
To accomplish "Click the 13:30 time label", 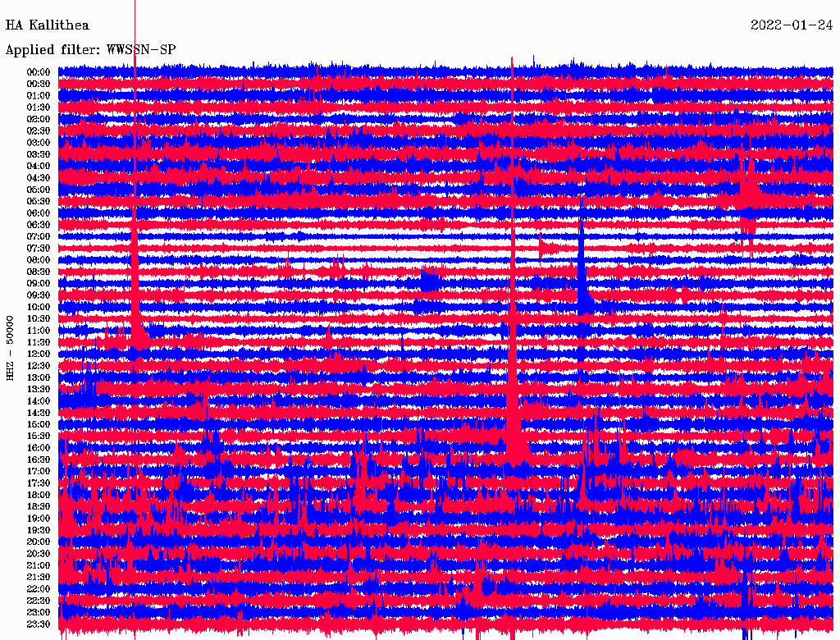I will pos(38,389).
